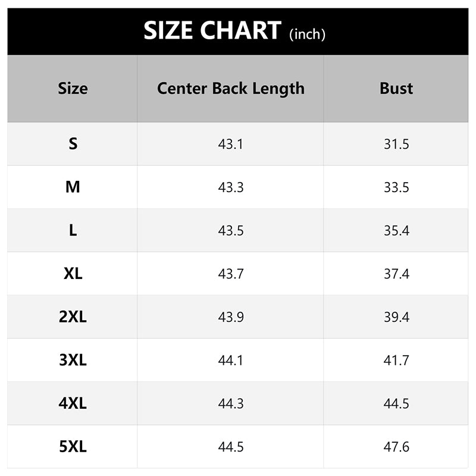Choose the XL size label
Viewport: 476px width, 476px height.
73,274
